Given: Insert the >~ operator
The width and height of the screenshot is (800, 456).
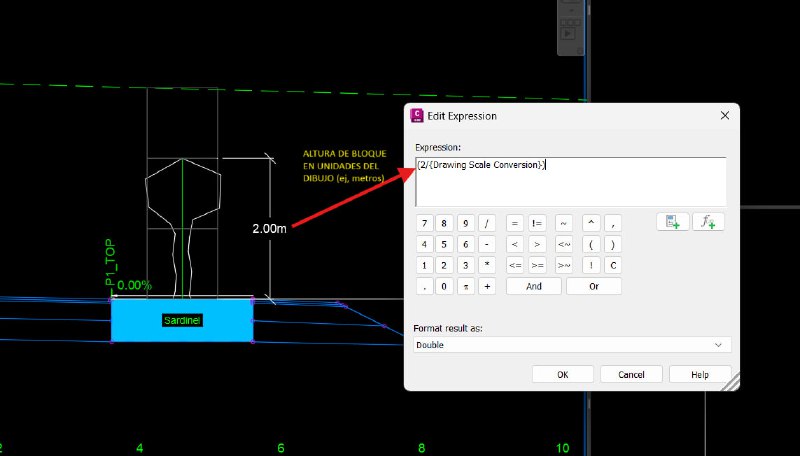Looking at the screenshot, I should click(x=564, y=265).
